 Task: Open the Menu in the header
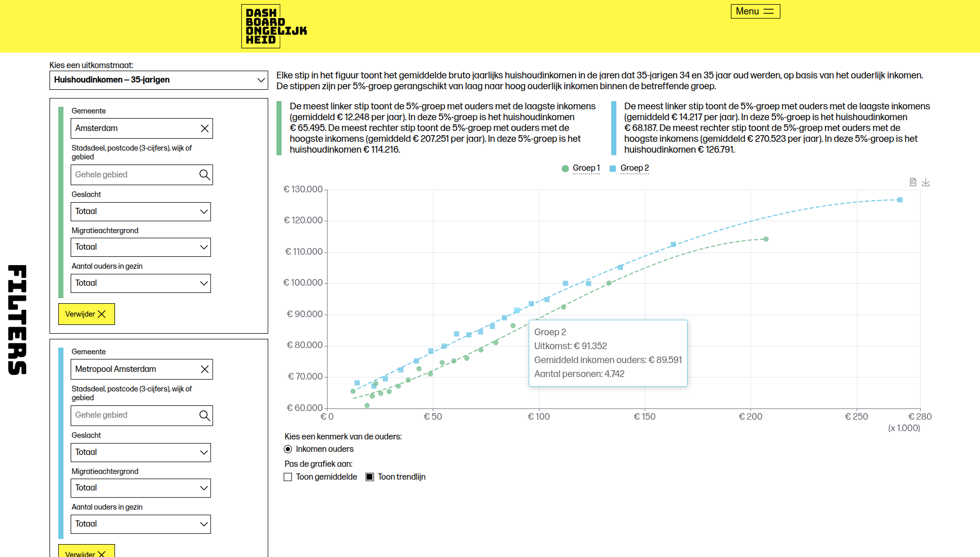(x=755, y=11)
